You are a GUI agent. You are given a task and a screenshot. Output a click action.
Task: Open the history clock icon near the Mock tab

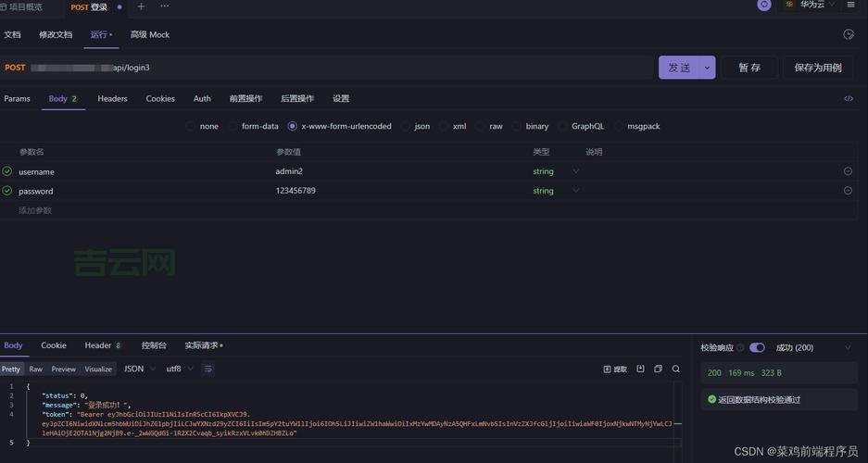[x=848, y=35]
